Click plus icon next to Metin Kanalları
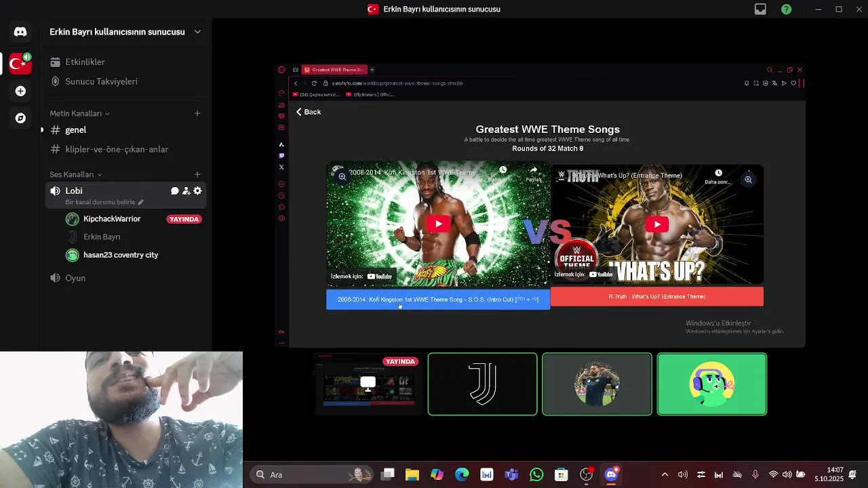This screenshot has width=868, height=488. (197, 113)
